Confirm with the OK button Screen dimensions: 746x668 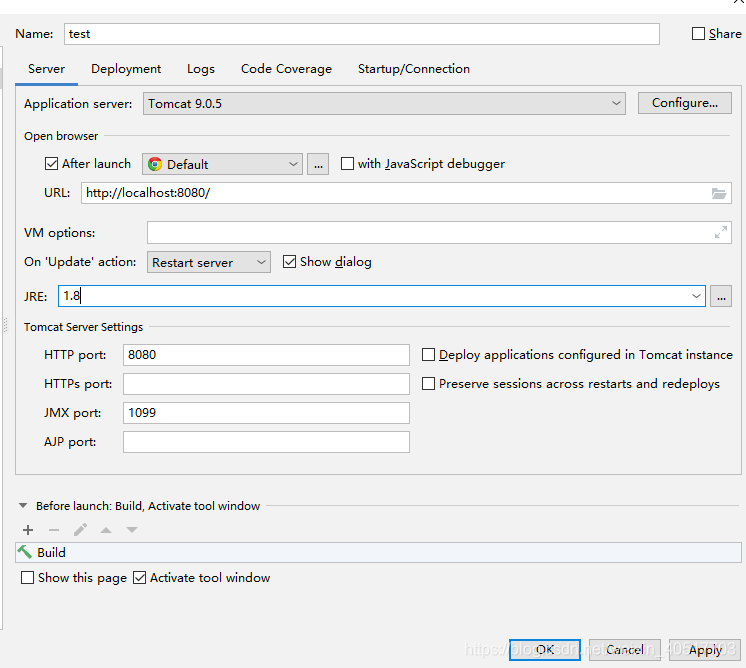[545, 650]
